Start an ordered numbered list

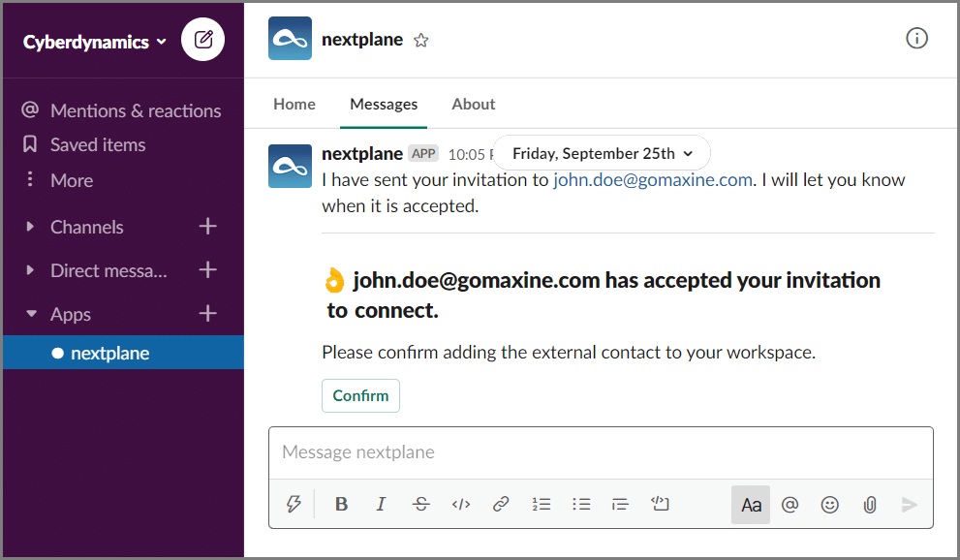pos(542,505)
